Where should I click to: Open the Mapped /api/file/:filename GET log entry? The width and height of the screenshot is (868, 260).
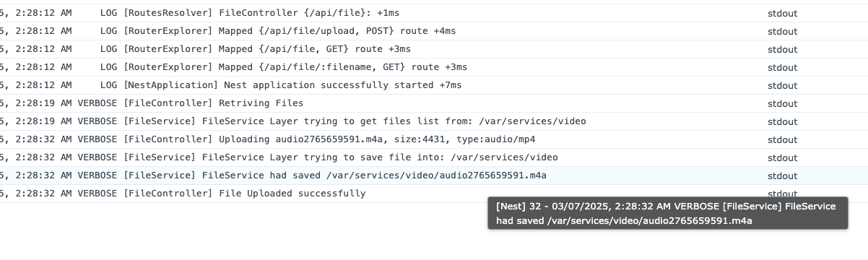[x=433, y=67]
